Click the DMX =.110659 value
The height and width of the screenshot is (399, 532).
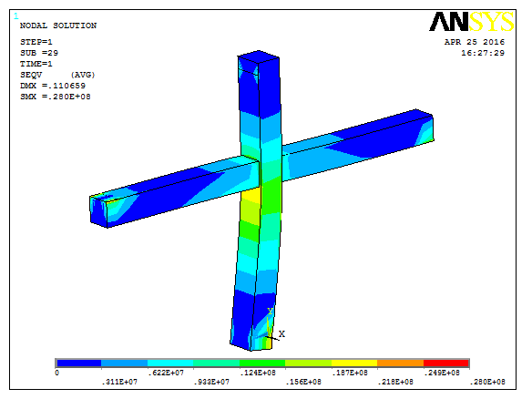[53, 86]
